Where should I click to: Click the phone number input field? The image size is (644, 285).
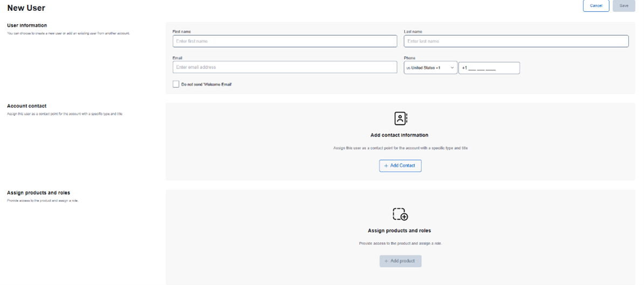pyautogui.click(x=489, y=68)
